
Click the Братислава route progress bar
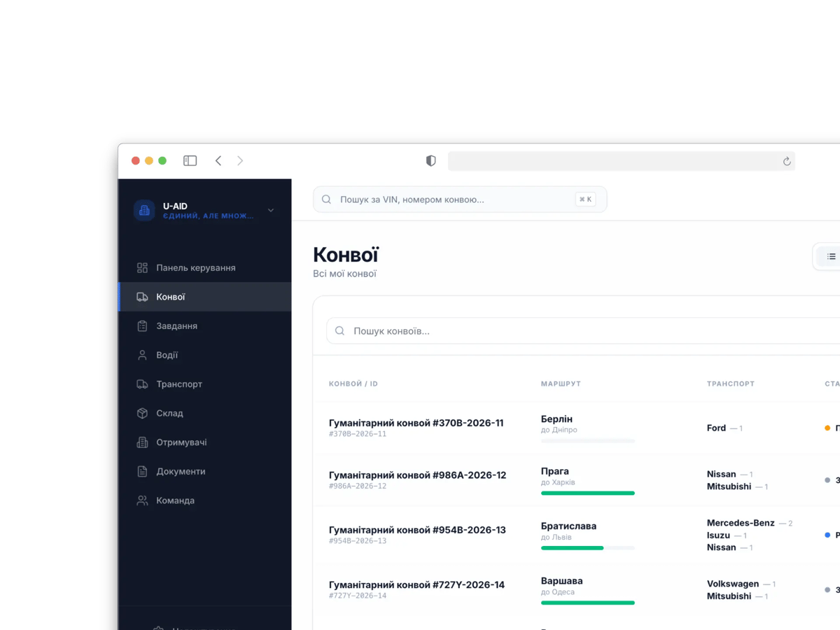(588, 548)
